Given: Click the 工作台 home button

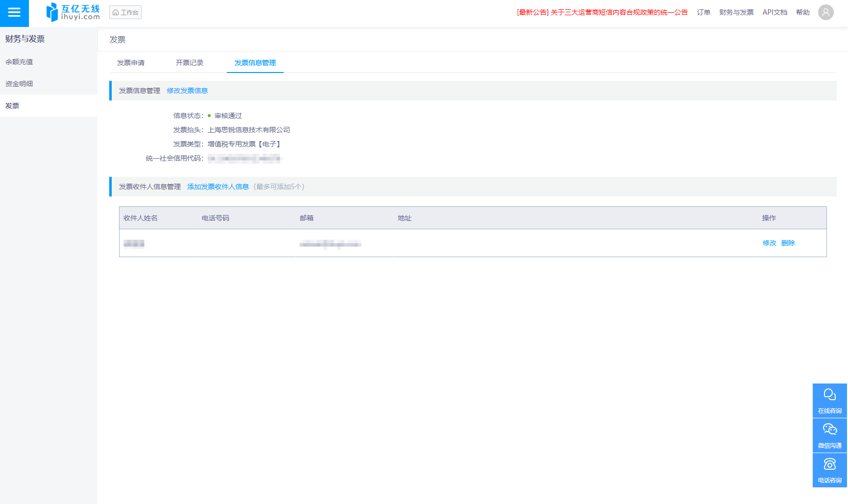Looking at the screenshot, I should (125, 13).
